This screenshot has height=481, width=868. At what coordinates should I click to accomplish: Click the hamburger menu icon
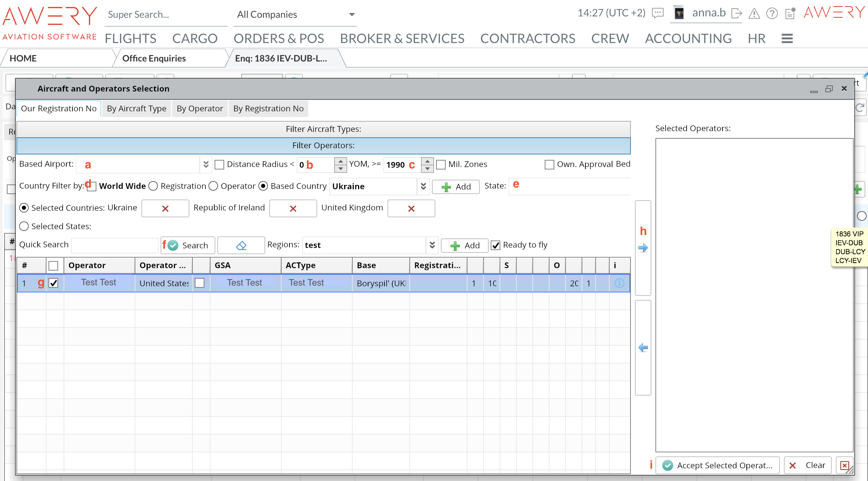click(x=787, y=39)
